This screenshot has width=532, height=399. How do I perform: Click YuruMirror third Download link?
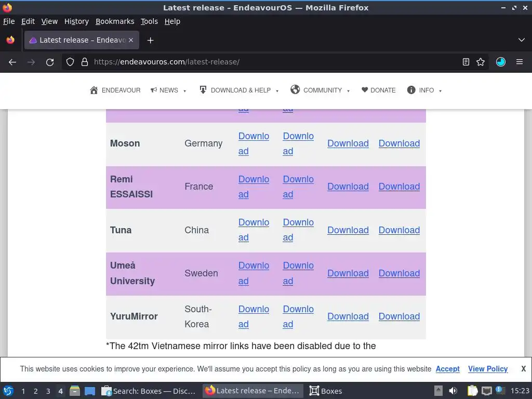coord(348,316)
